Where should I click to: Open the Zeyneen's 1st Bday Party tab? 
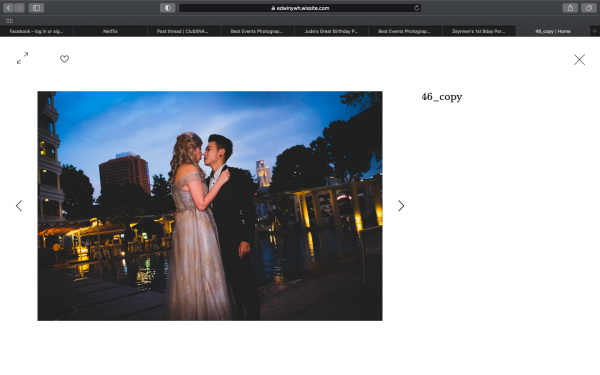click(478, 31)
